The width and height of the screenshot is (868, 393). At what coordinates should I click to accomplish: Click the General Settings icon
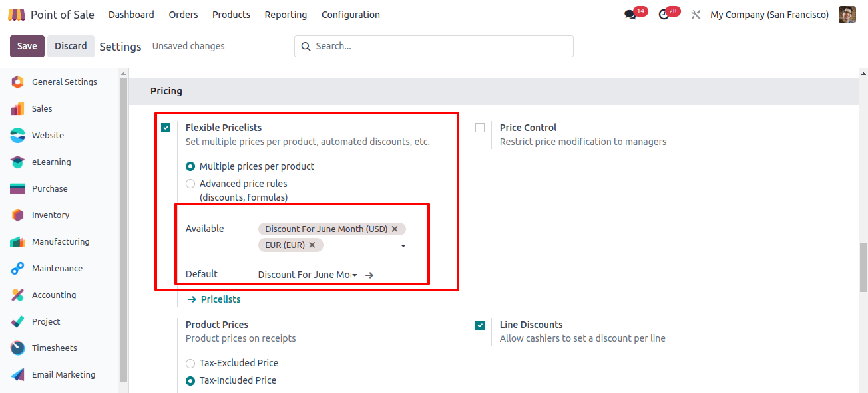[18, 82]
